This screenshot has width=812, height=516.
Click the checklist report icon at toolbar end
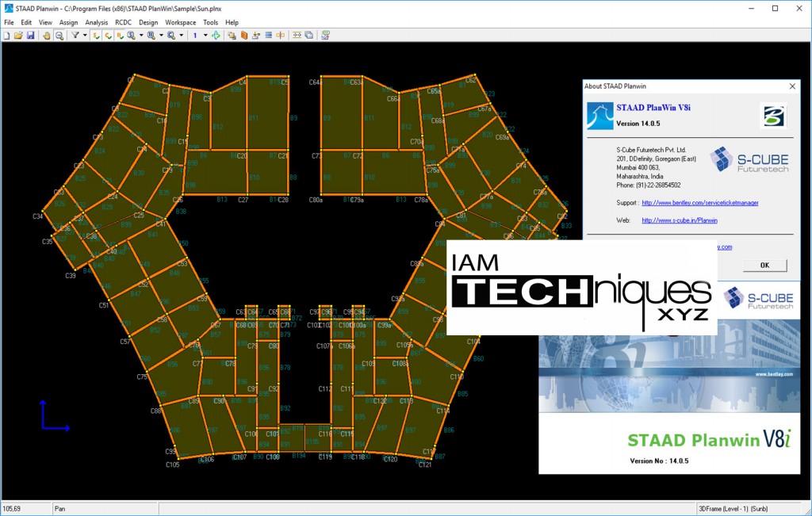(x=325, y=35)
